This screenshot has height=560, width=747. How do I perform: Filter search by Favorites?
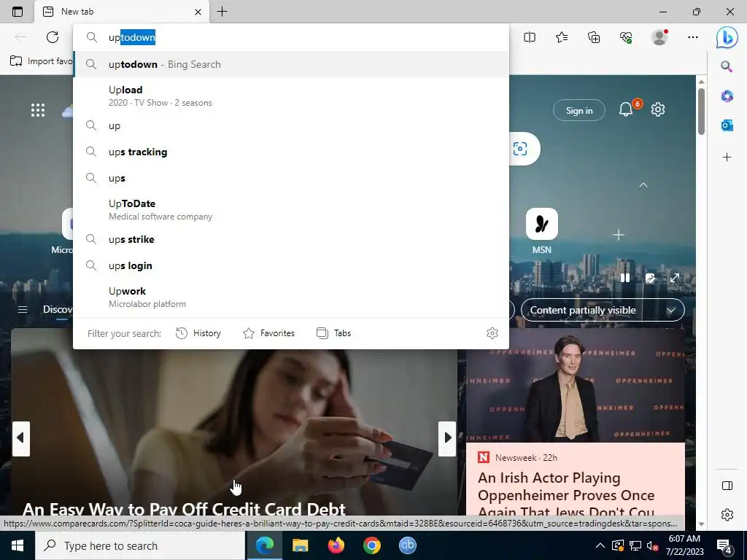pos(268,333)
